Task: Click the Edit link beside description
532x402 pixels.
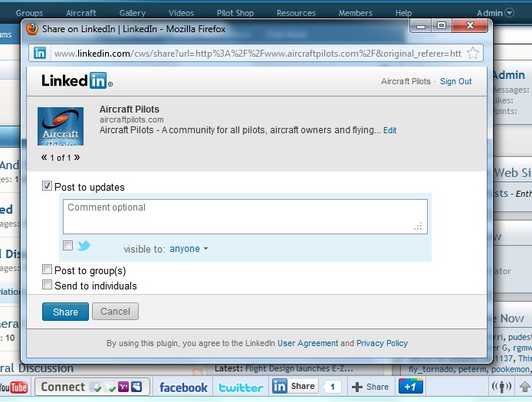Action: pyautogui.click(x=390, y=130)
